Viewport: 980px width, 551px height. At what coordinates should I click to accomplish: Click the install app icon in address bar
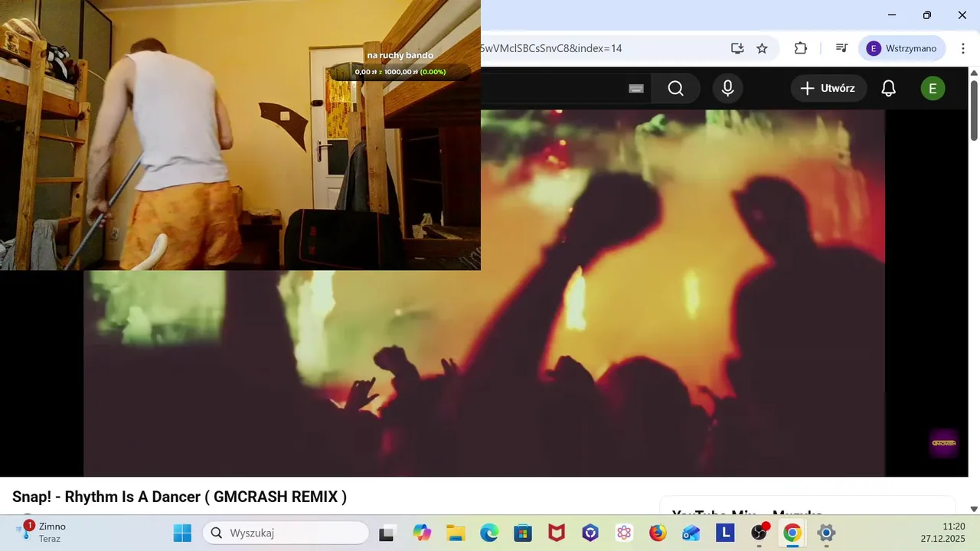point(737,48)
